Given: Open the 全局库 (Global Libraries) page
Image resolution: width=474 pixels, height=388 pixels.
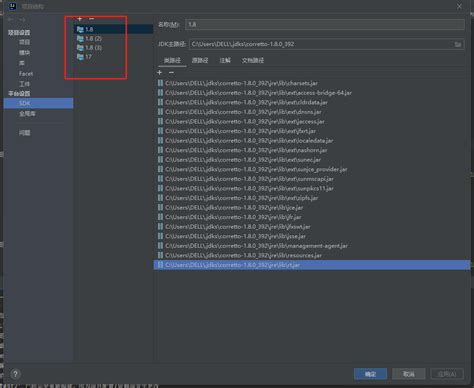Looking at the screenshot, I should (x=27, y=114).
